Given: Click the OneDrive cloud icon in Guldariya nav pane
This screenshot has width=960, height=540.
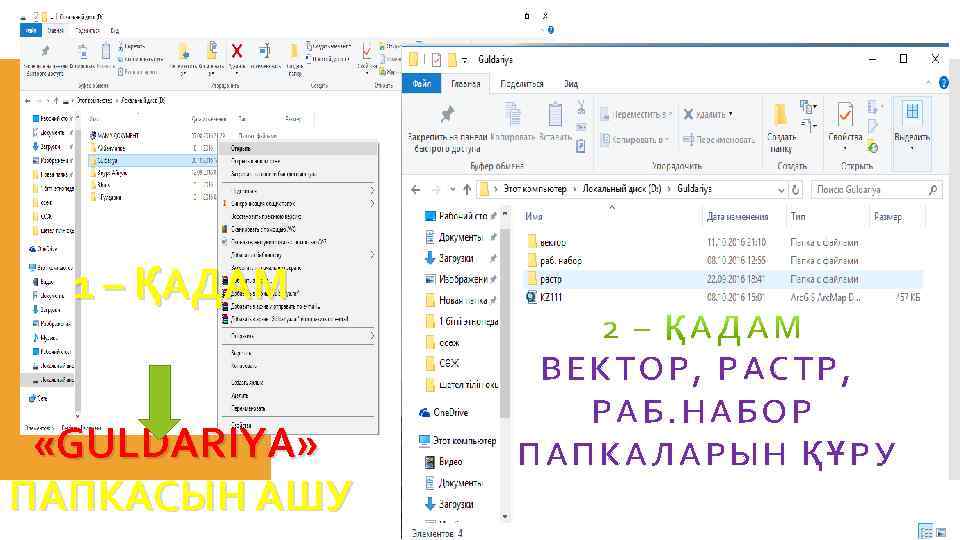Looking at the screenshot, I should [x=424, y=413].
